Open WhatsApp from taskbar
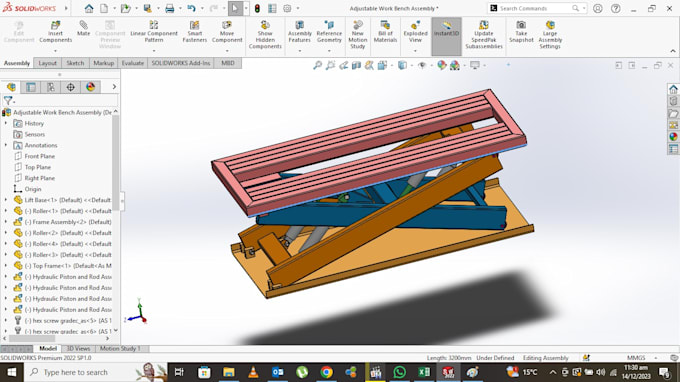 [x=399, y=372]
